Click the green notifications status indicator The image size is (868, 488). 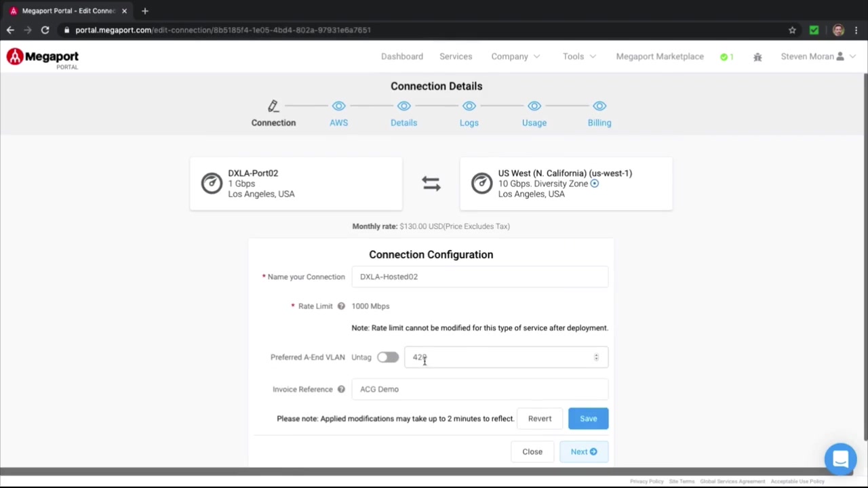point(727,57)
